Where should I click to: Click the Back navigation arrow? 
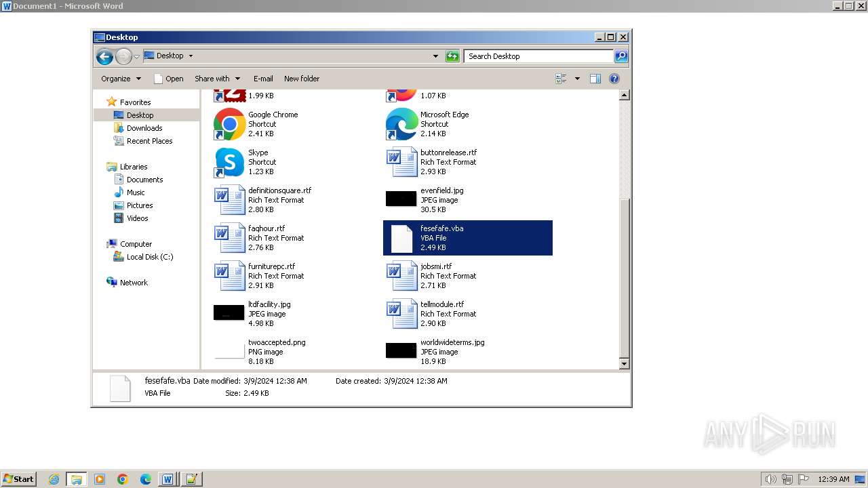[104, 56]
